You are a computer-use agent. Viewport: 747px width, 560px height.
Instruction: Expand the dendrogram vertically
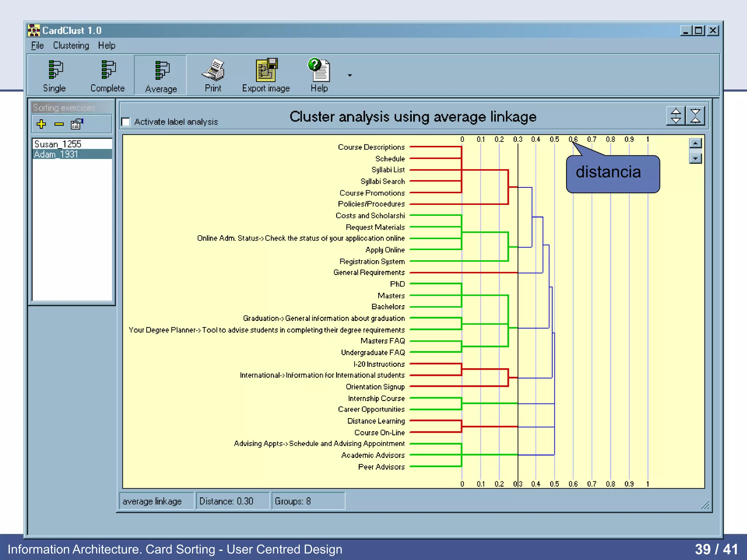pos(676,116)
